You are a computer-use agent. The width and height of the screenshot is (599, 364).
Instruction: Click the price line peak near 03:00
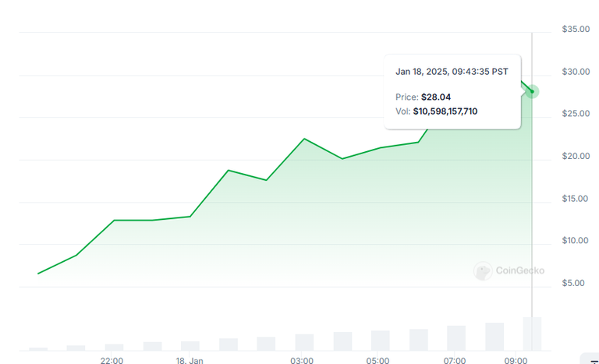(304, 139)
